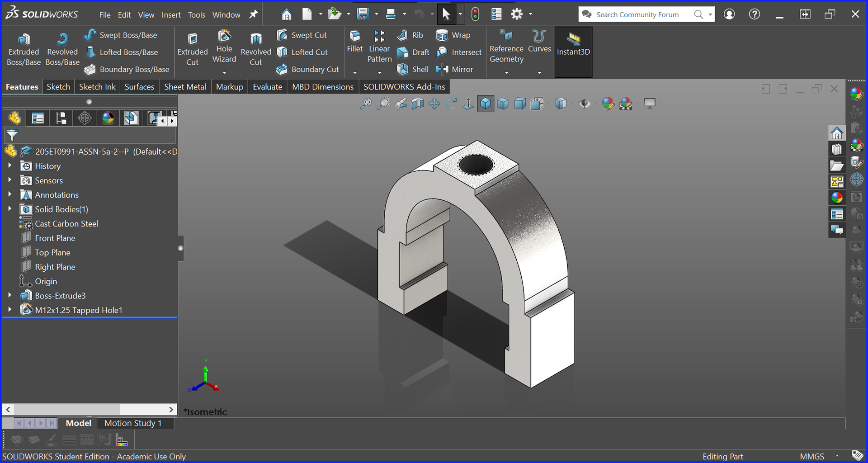Click Lofted Boss/Base
The width and height of the screenshot is (868, 463).
point(121,52)
